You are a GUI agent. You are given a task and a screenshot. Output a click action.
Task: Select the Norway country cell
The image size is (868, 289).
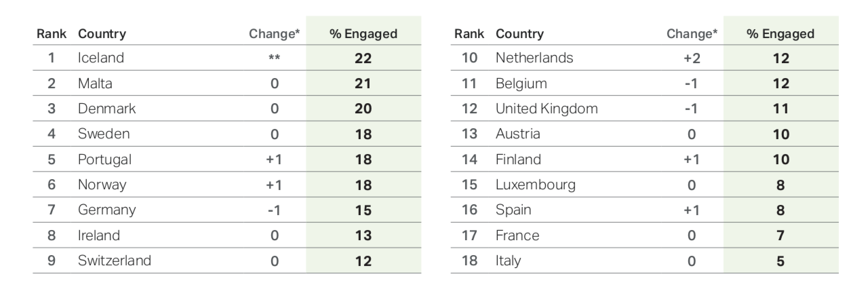click(x=102, y=185)
